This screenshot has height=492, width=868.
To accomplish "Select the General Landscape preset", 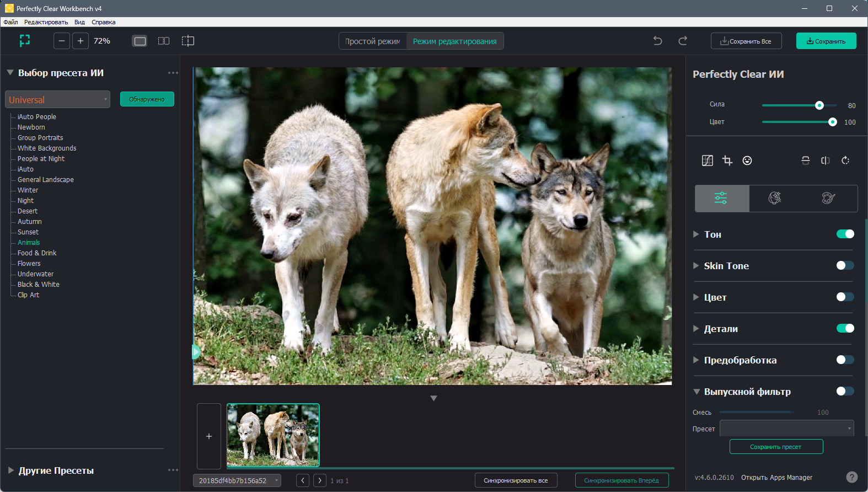I will click(46, 180).
